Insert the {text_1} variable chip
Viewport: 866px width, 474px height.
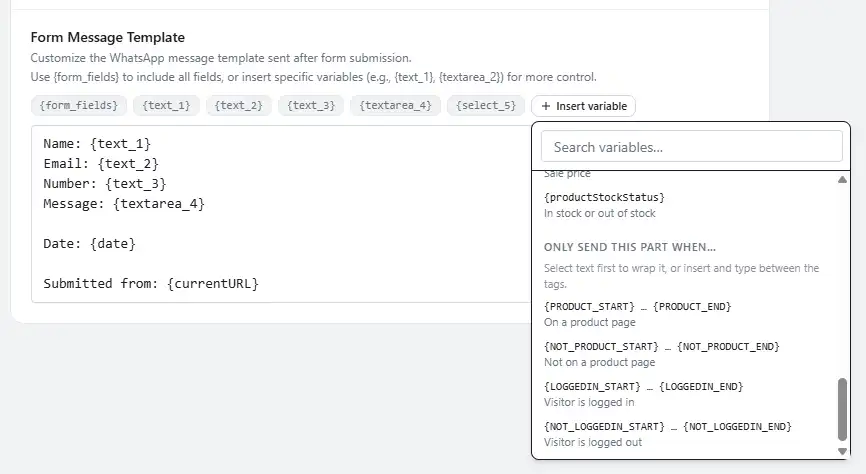tap(166, 106)
